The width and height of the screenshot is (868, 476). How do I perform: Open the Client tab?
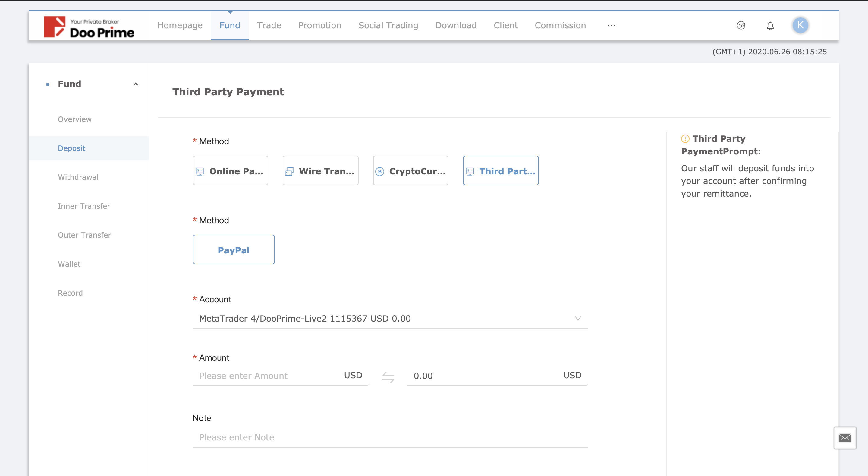(505, 26)
